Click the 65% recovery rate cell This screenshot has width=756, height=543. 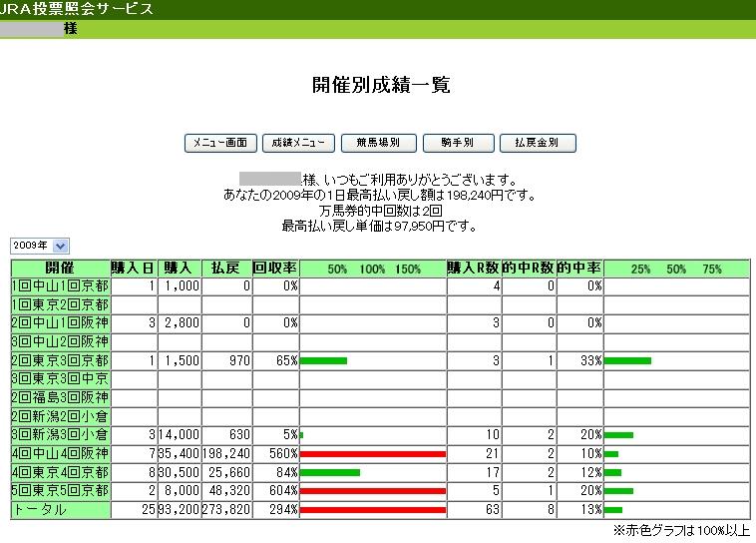coord(275,361)
